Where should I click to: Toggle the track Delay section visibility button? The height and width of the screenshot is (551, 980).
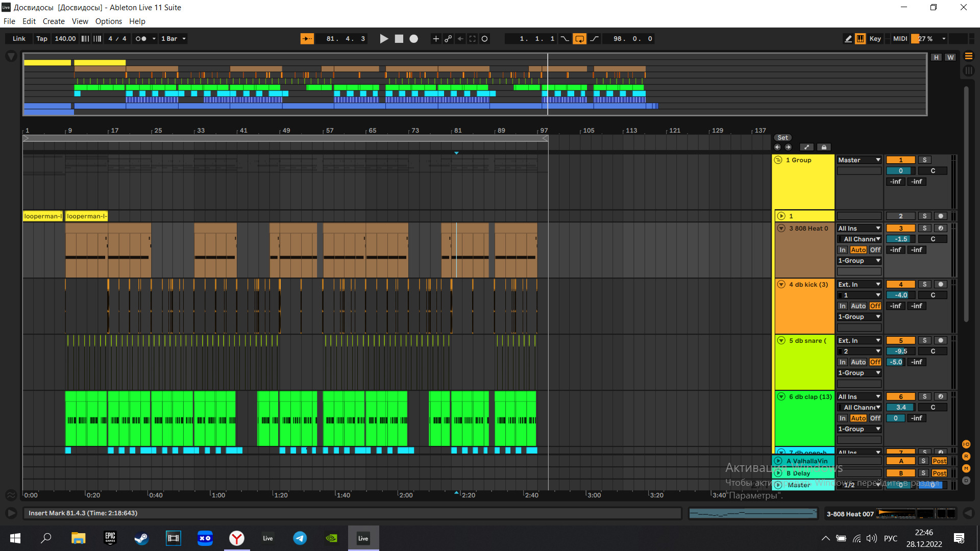(x=966, y=481)
